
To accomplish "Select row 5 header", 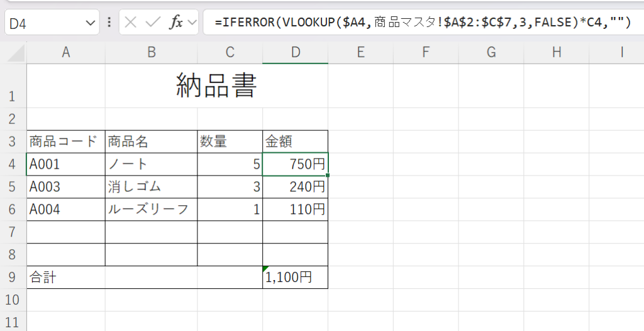I will point(13,187).
